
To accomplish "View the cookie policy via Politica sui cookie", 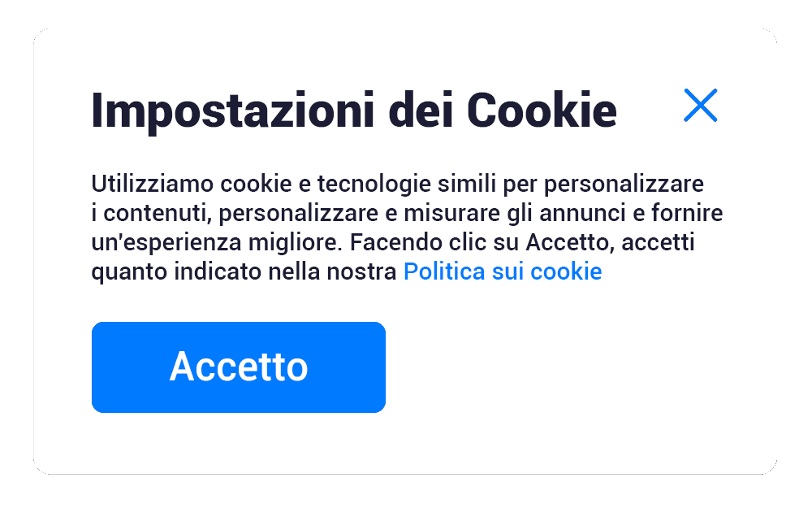I will (x=503, y=271).
